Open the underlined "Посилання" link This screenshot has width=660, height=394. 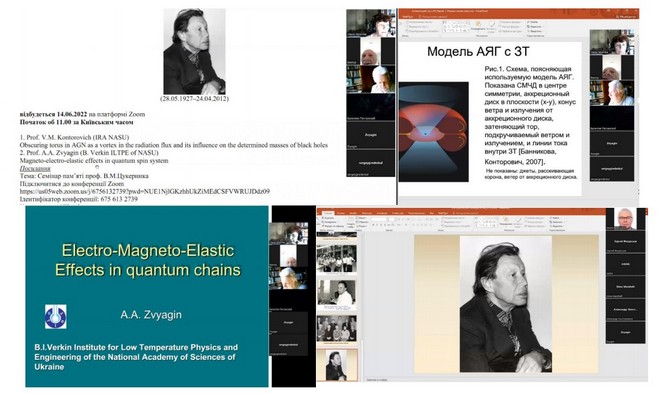coord(35,168)
